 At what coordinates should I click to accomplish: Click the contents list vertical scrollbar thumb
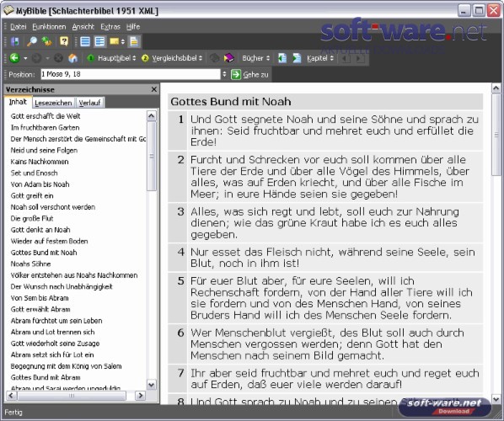click(152, 156)
